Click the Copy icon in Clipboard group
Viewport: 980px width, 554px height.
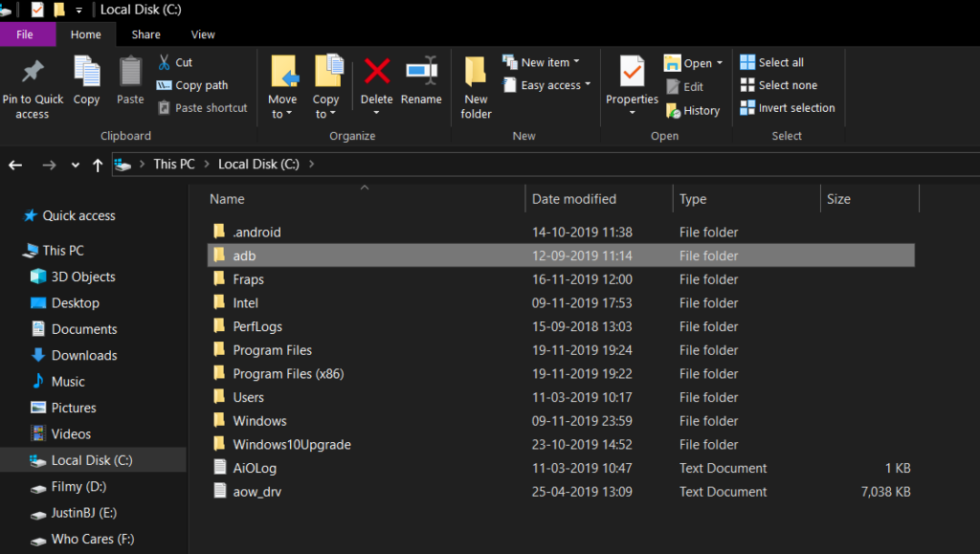click(86, 73)
